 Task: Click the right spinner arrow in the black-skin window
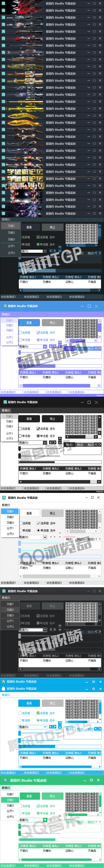55,442
